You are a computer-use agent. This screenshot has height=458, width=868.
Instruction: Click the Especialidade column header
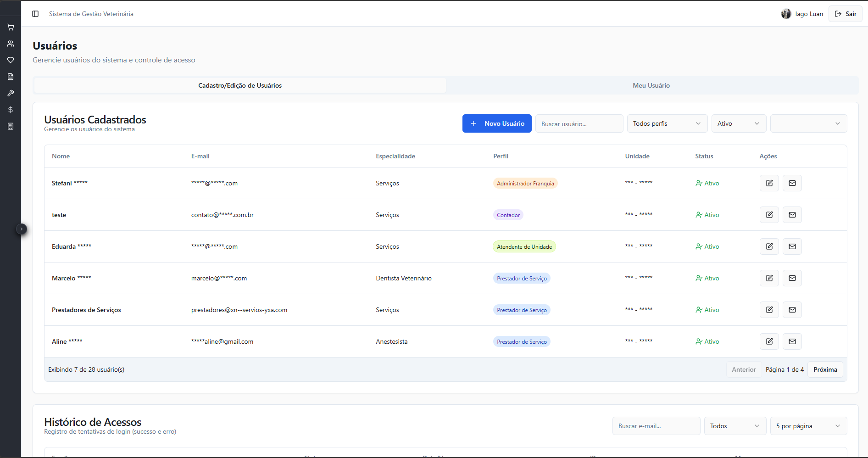(395, 156)
